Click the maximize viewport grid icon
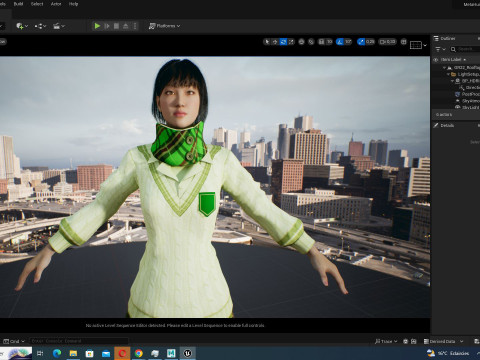 [x=404, y=42]
